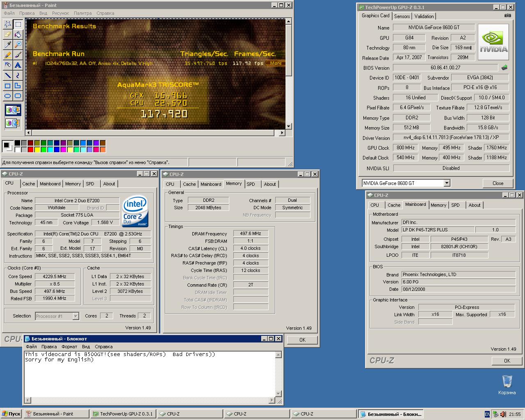Click the volume speaker icon in system tray
The height and width of the screenshot is (420, 525).
pyautogui.click(x=503, y=414)
